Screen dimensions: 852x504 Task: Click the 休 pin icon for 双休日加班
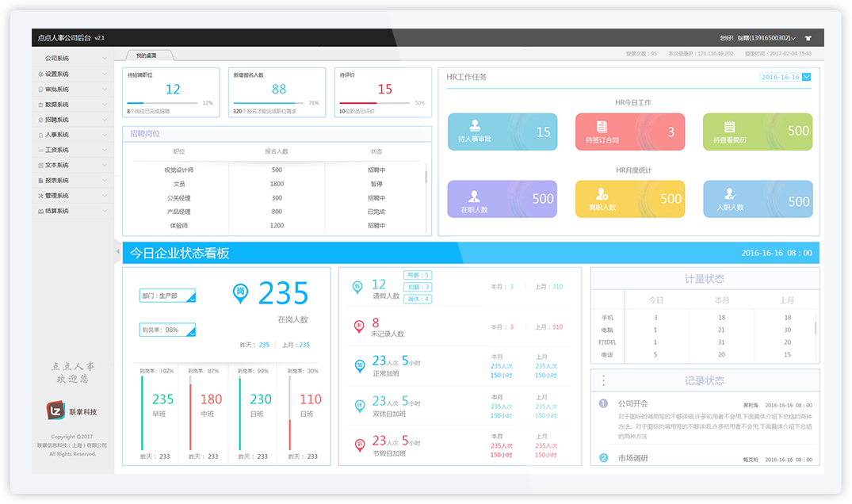coord(359,406)
